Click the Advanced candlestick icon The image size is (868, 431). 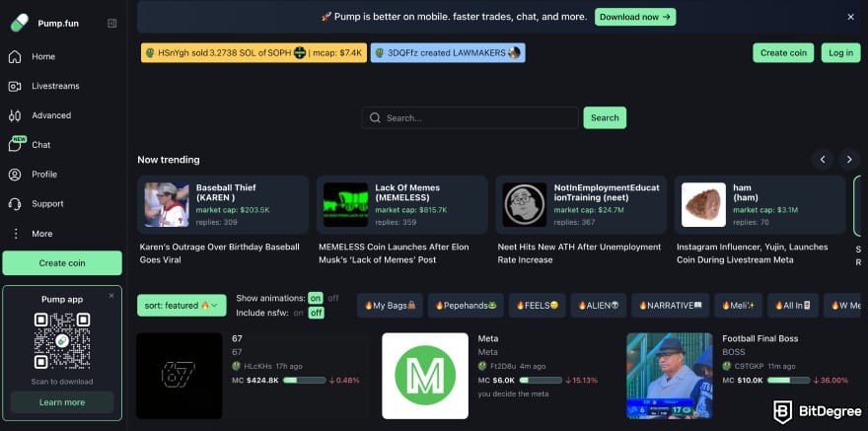[15, 115]
